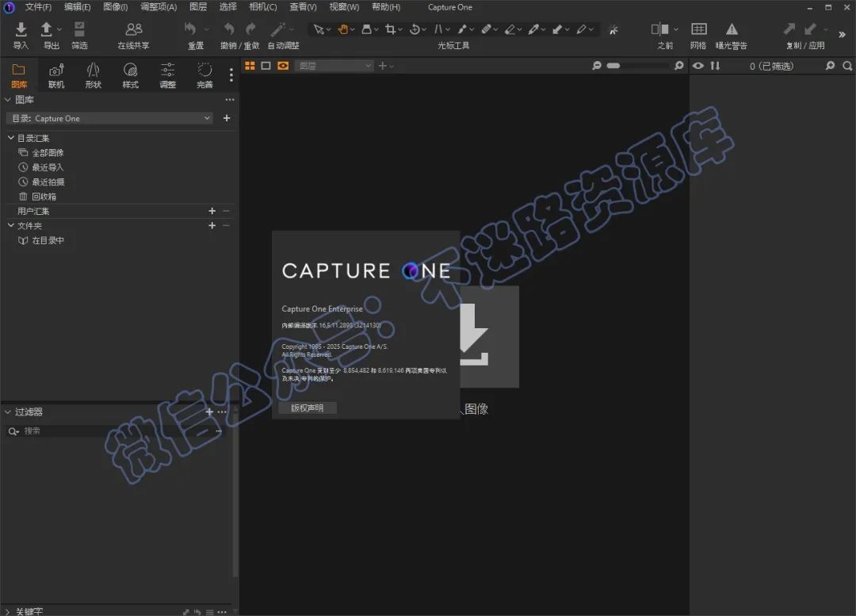Viewport: 856px width, 616px height.
Task: Toggle browser visibility eye icon
Action: coord(697,66)
